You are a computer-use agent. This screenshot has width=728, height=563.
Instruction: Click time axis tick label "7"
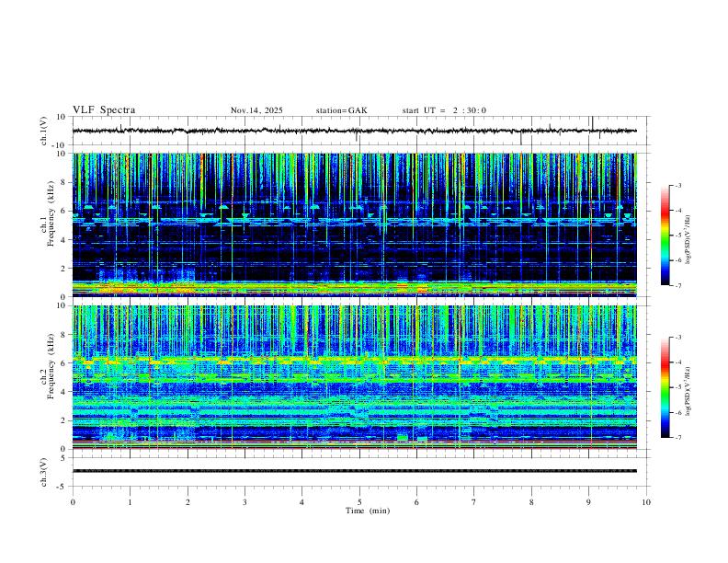(474, 502)
